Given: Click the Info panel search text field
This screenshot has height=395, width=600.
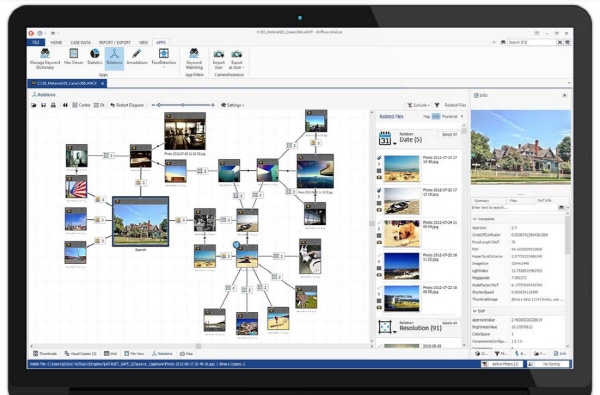Looking at the screenshot, I should 514,207.
